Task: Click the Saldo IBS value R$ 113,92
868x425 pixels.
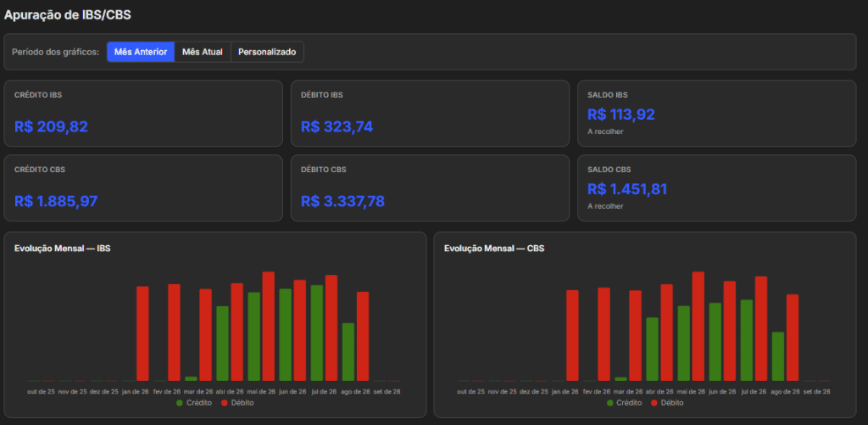Action: click(x=621, y=115)
